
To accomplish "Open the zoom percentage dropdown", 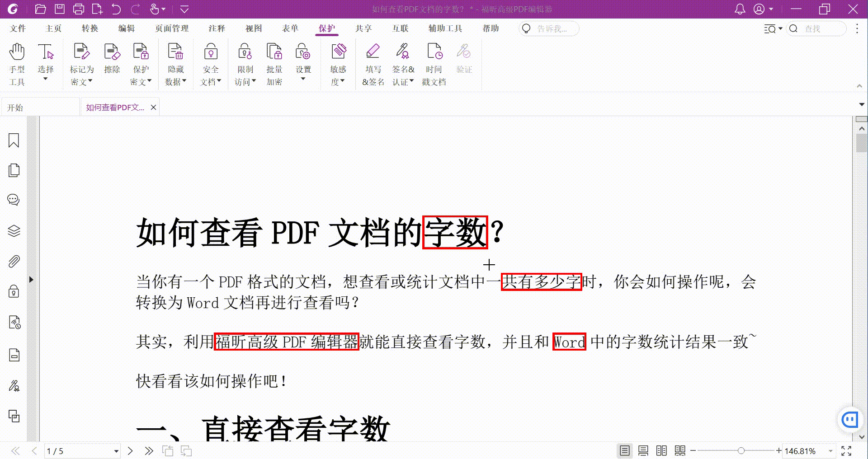I will click(830, 451).
